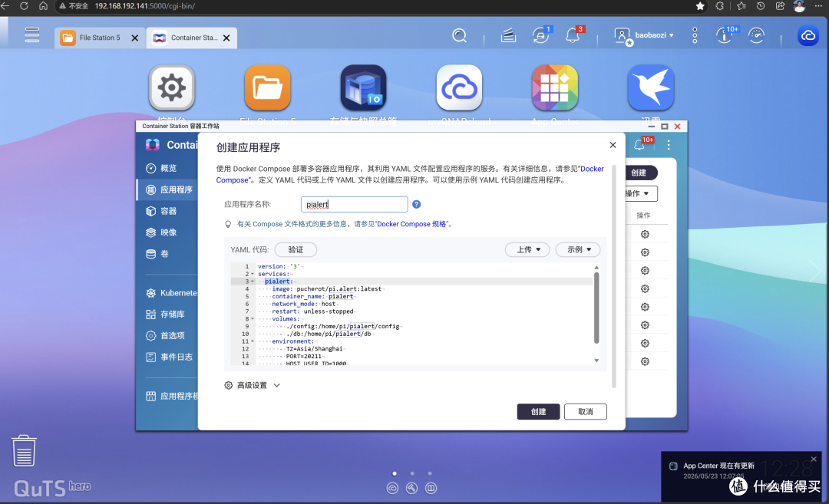The height and width of the screenshot is (504, 829).
Task: Select 应用程序 in Container Station sidebar
Action: point(167,189)
